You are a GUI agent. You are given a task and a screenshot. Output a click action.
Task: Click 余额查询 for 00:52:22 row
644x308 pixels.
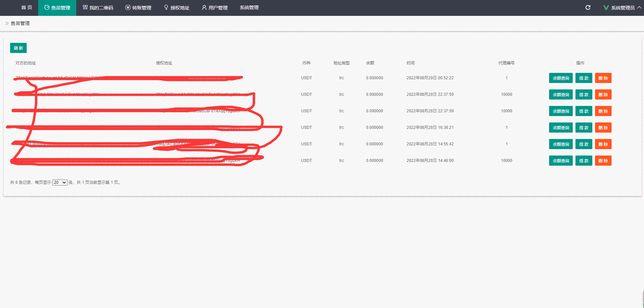561,78
